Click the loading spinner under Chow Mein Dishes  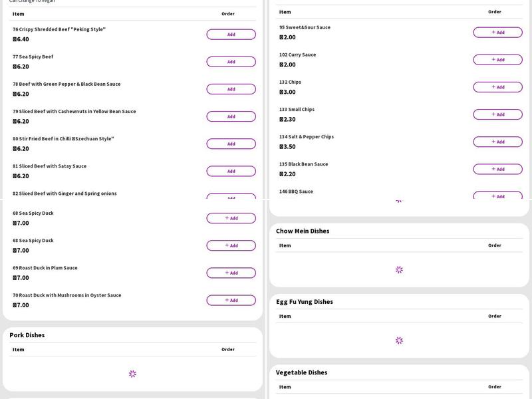click(399, 270)
